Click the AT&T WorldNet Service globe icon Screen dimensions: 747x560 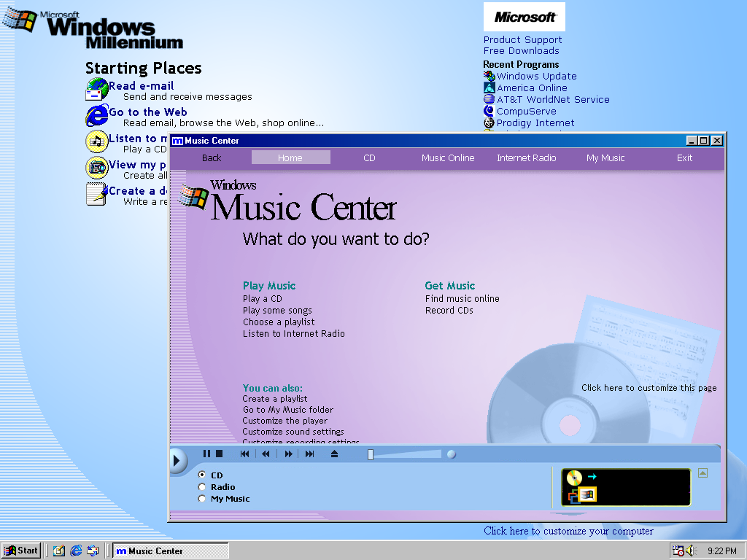(x=489, y=99)
